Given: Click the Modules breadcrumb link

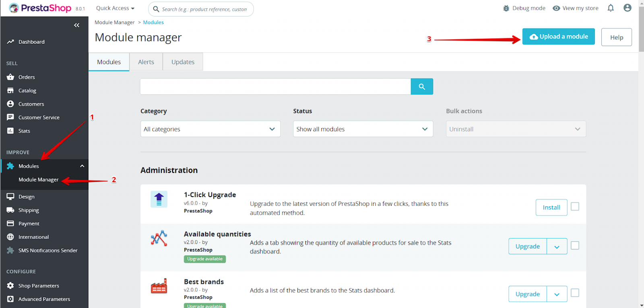Looking at the screenshot, I should coord(153,23).
